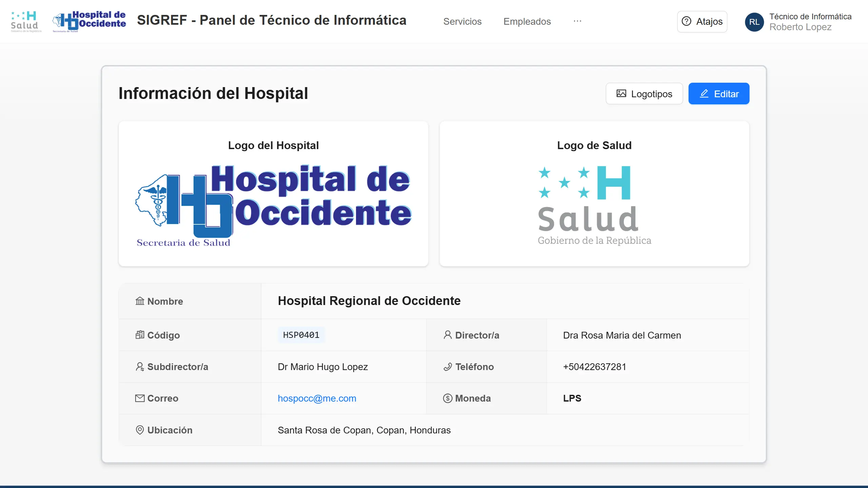
Task: Click the location pin icon beside Ubicación
Action: click(x=140, y=430)
